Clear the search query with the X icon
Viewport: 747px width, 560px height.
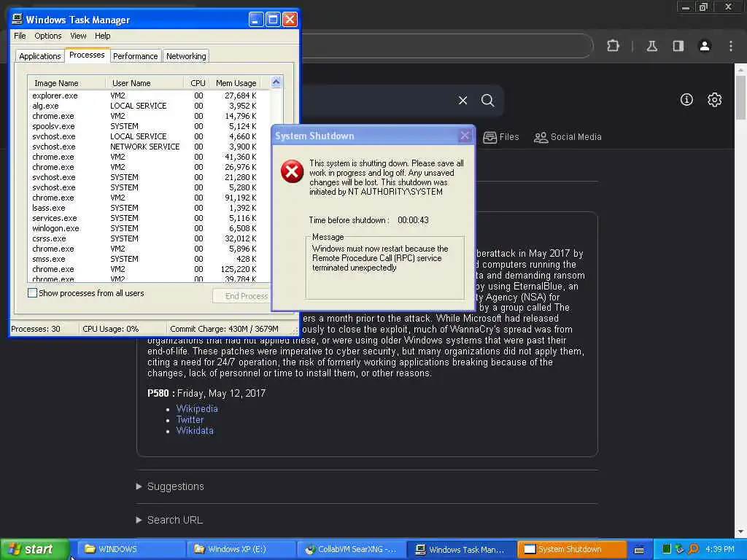coord(462,101)
